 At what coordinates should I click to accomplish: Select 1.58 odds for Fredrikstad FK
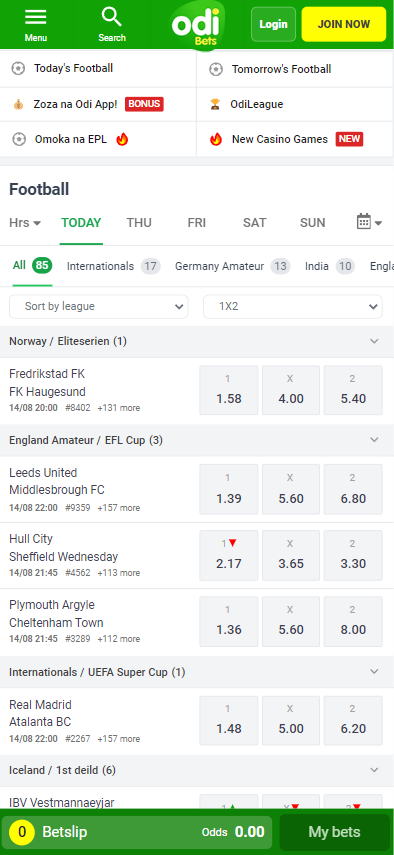click(x=229, y=390)
